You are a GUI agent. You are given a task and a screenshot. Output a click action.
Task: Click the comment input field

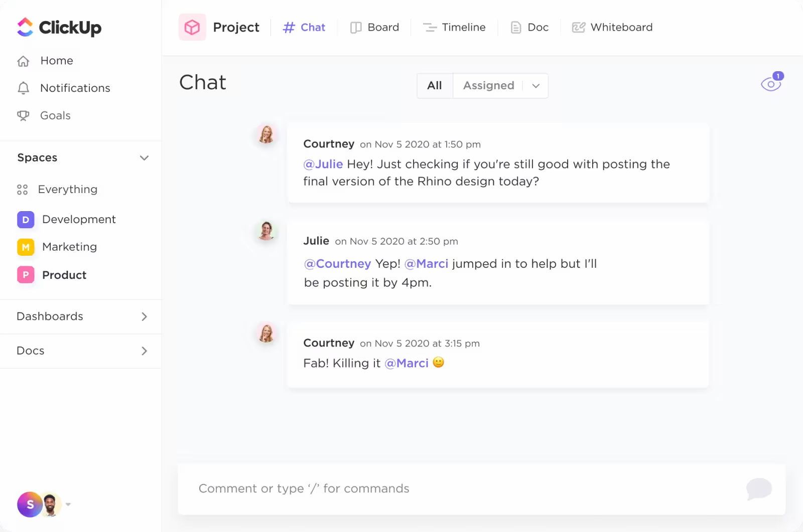(x=401, y=488)
